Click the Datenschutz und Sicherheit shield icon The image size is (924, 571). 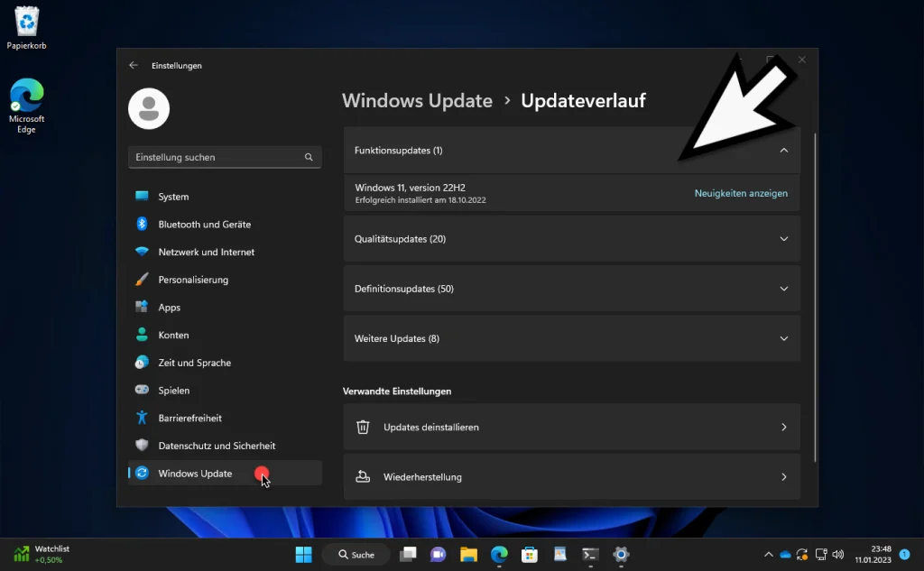142,445
